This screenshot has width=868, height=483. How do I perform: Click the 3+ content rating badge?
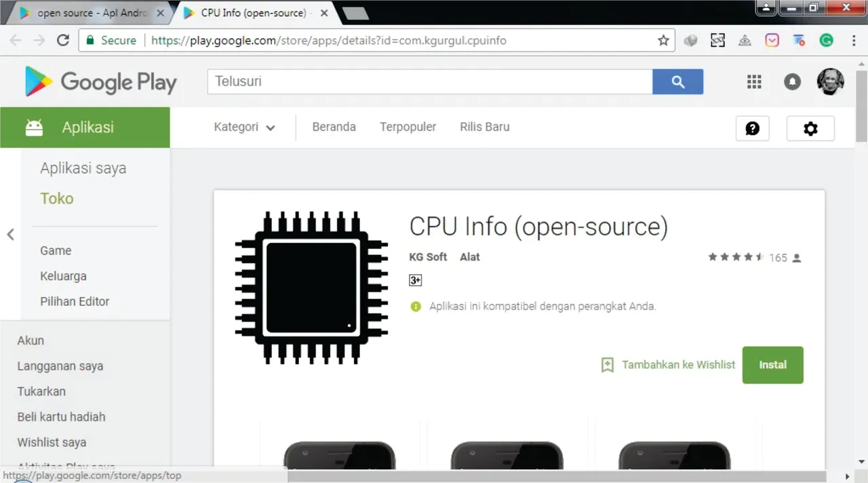(x=416, y=280)
